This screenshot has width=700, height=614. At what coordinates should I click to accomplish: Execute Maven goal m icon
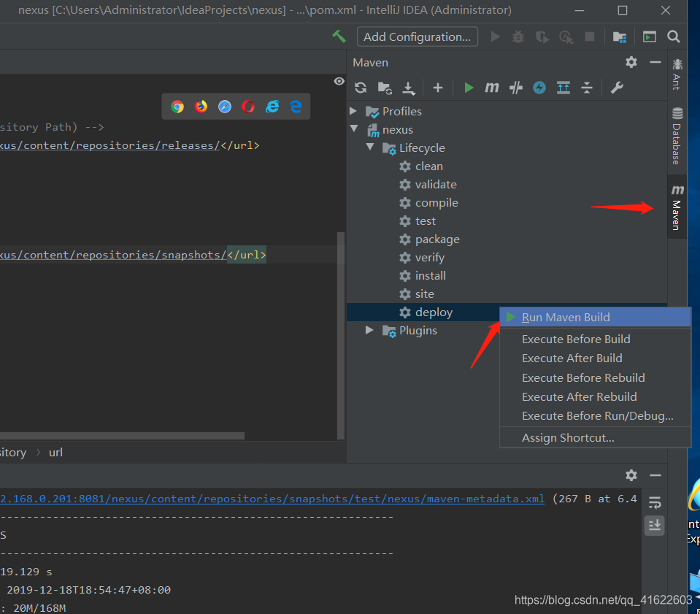coord(492,88)
